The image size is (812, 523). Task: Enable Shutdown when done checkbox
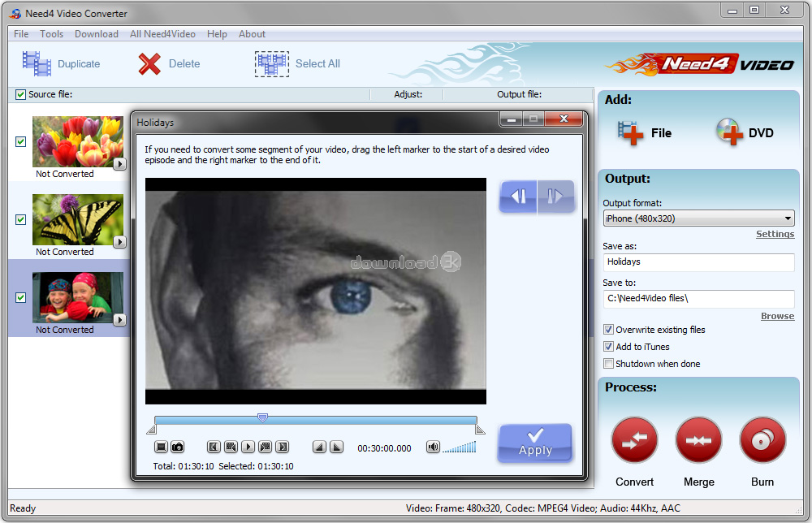[x=608, y=364]
